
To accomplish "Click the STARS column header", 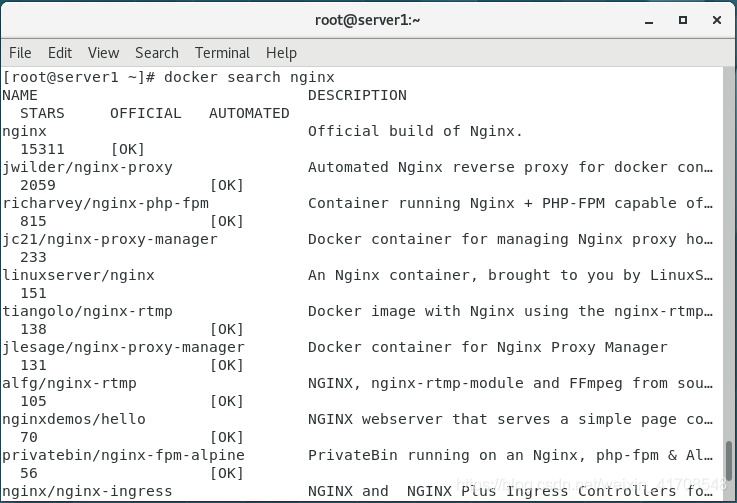I will pos(42,113).
